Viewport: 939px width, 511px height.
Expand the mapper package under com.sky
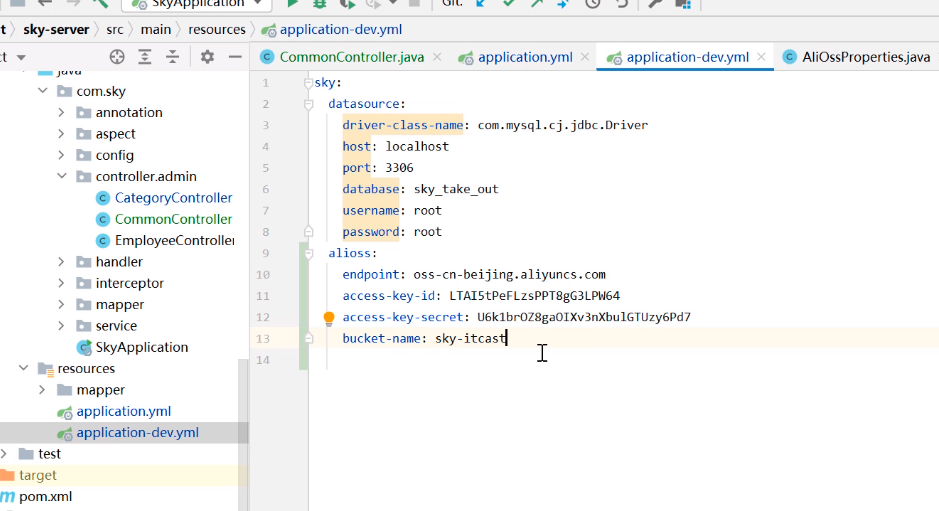(x=61, y=304)
